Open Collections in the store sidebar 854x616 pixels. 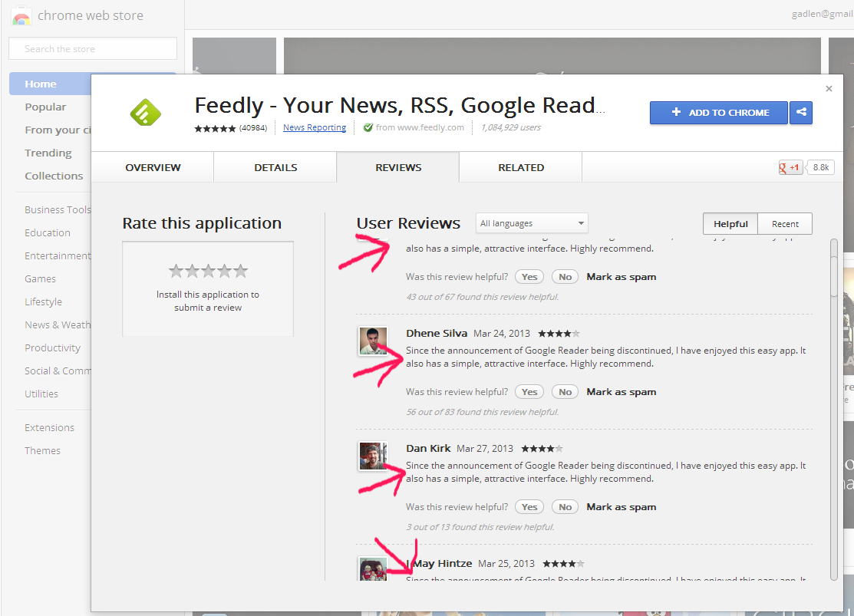tap(54, 176)
